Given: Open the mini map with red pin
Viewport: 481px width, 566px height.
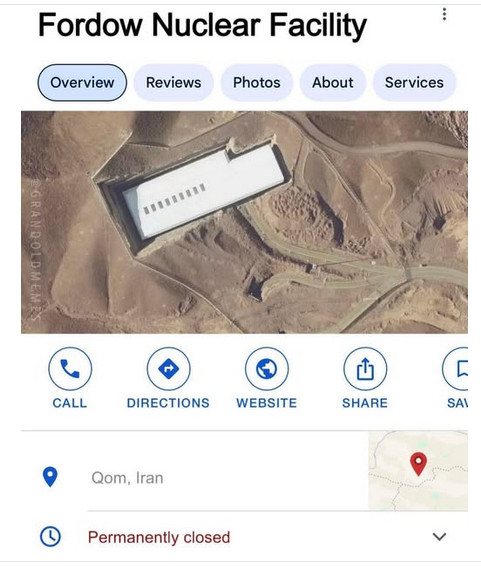Looking at the screenshot, I should (x=418, y=471).
